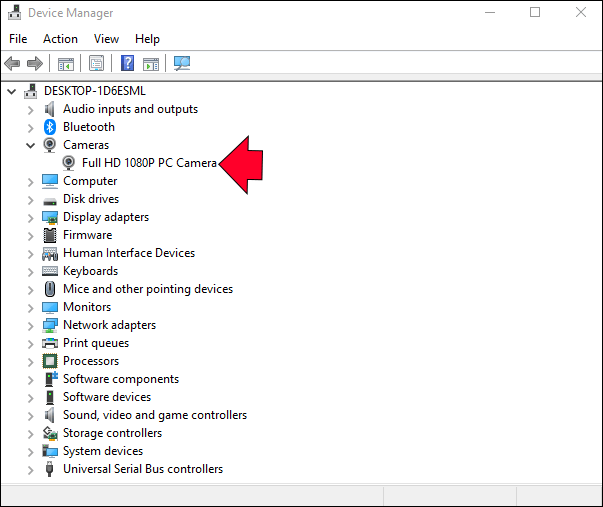Click Show/Hide Action Pane toolbar icon
Viewport: 603px width, 507px height.
point(151,63)
